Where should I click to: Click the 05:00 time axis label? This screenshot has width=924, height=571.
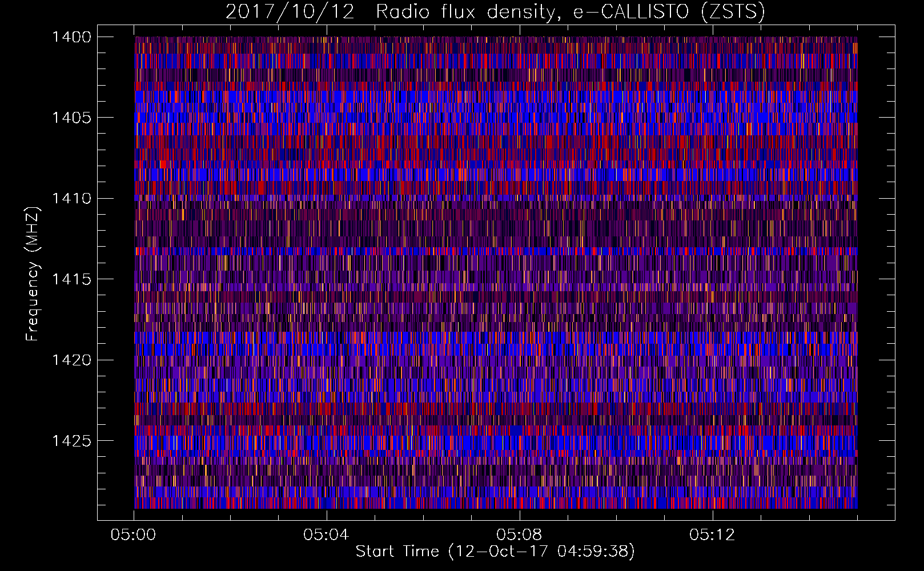134,535
